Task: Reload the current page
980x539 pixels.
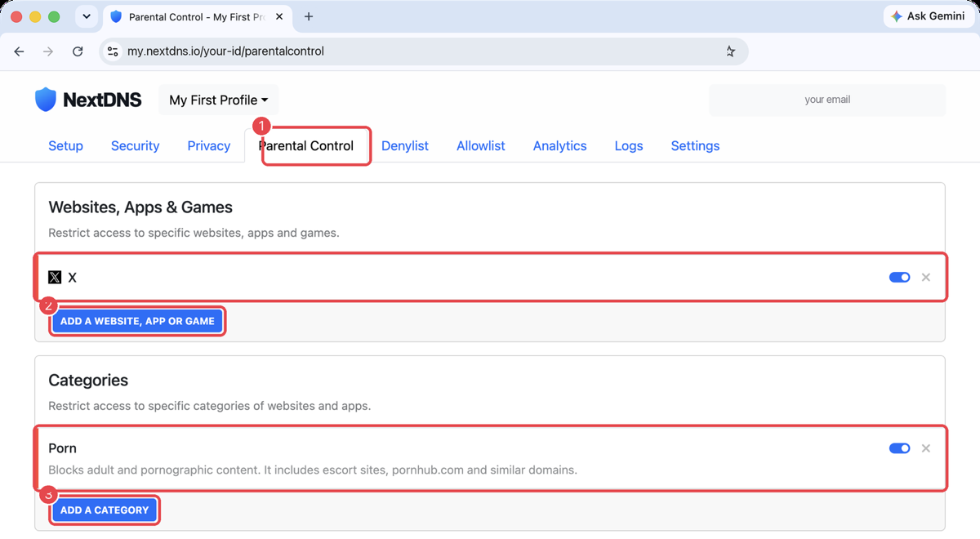Action: [78, 51]
